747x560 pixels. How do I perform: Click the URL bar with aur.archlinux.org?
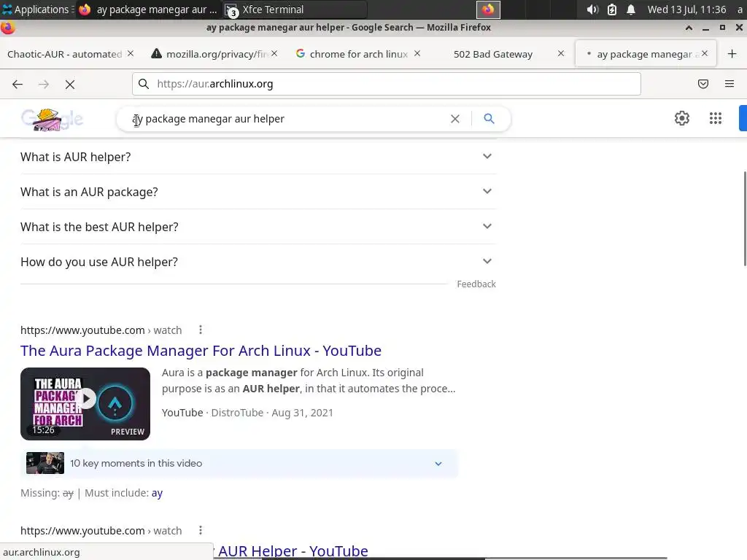[x=387, y=85]
